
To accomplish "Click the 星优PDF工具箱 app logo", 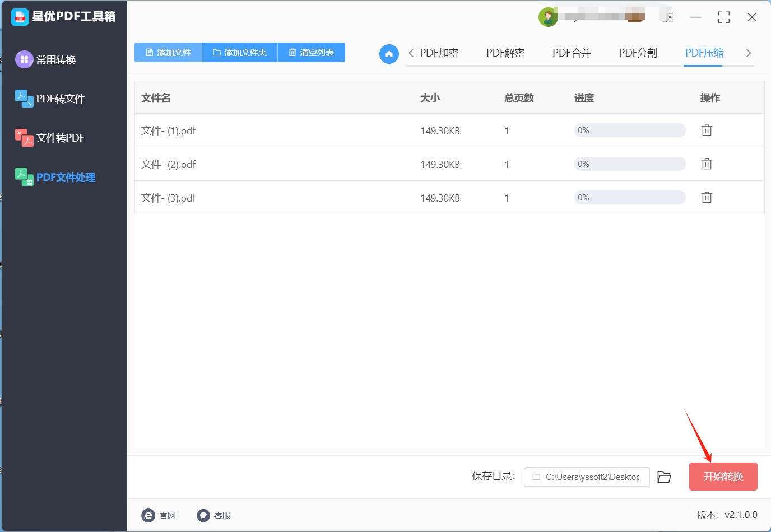I will coord(20,17).
